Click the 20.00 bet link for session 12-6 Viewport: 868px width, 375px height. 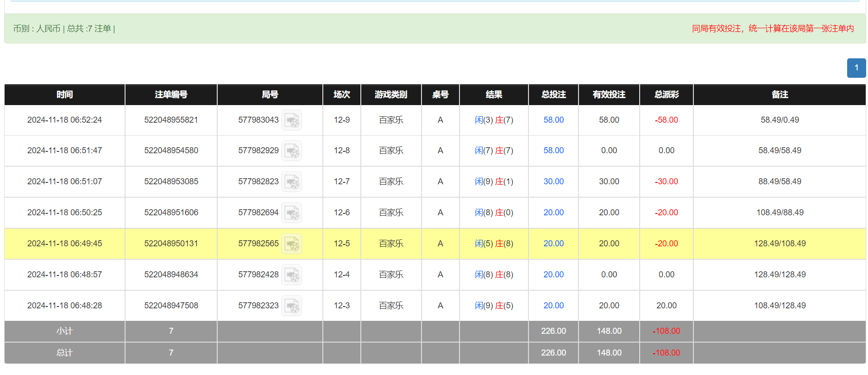554,212
